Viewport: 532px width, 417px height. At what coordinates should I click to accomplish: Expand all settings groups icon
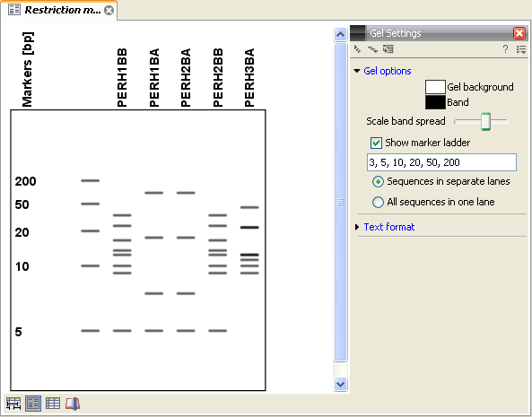372,49
